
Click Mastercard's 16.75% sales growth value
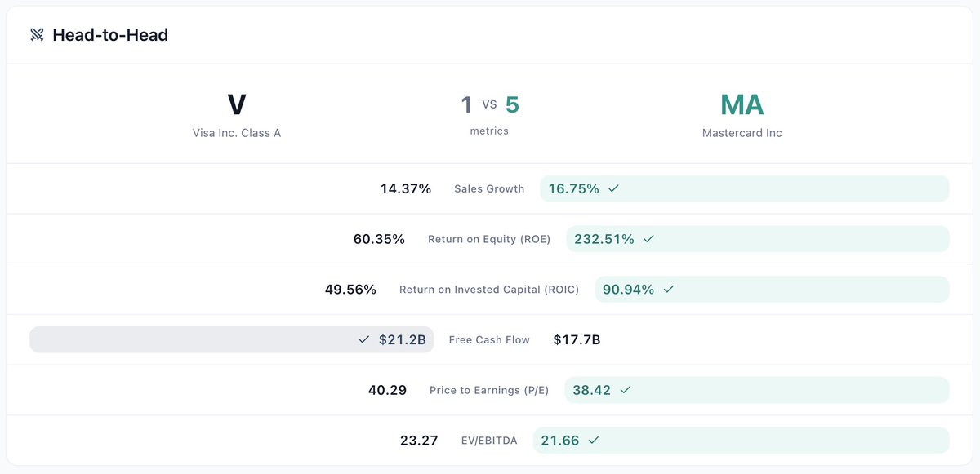(573, 188)
